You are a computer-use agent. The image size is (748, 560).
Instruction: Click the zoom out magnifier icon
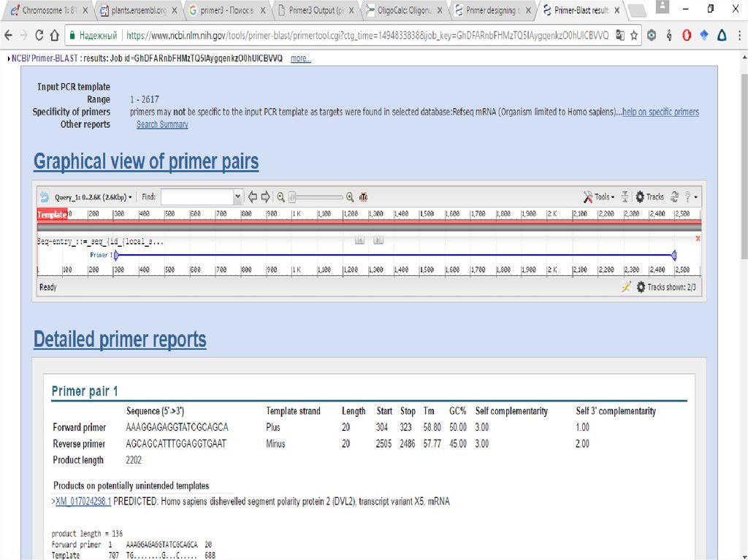(x=280, y=197)
